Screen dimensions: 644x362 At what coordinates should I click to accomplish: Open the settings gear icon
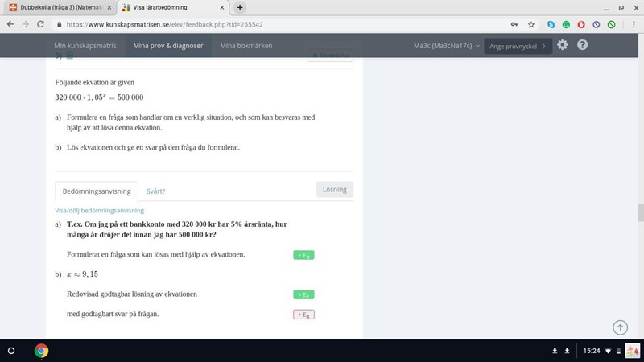[x=562, y=45]
